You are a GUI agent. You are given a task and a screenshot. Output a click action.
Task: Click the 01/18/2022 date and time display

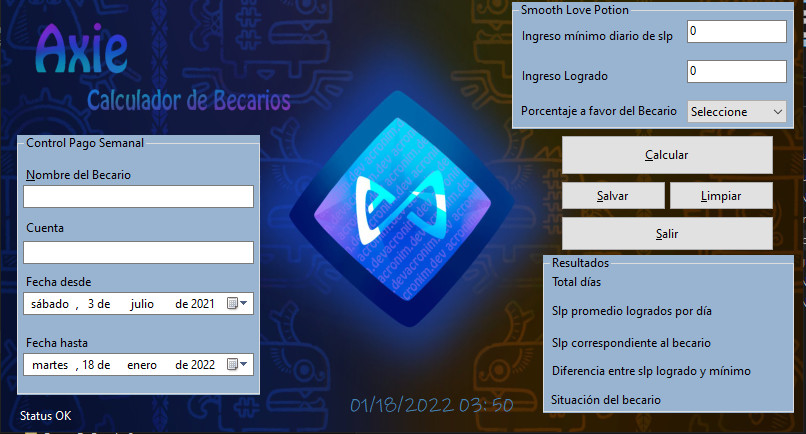tap(431, 405)
